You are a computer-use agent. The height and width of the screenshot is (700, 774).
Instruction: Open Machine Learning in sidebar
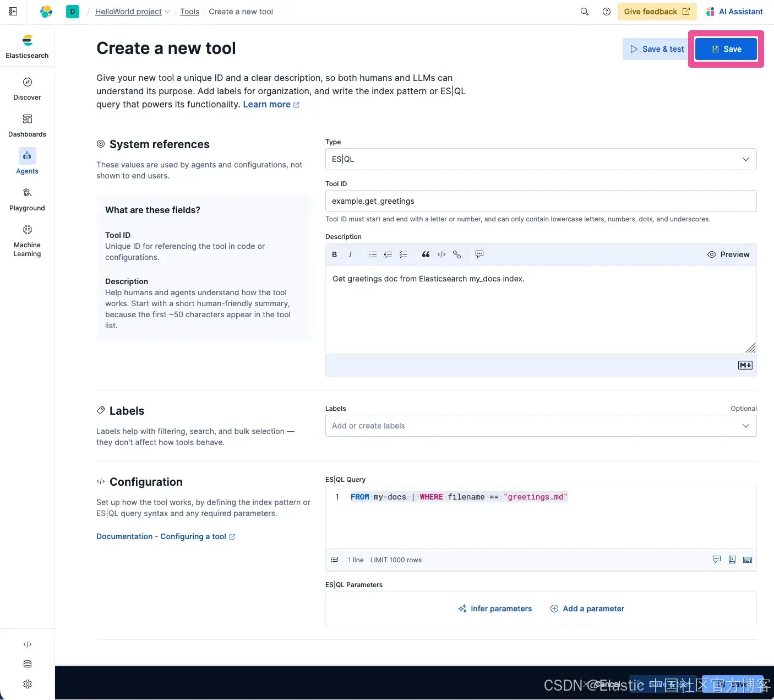coord(27,241)
